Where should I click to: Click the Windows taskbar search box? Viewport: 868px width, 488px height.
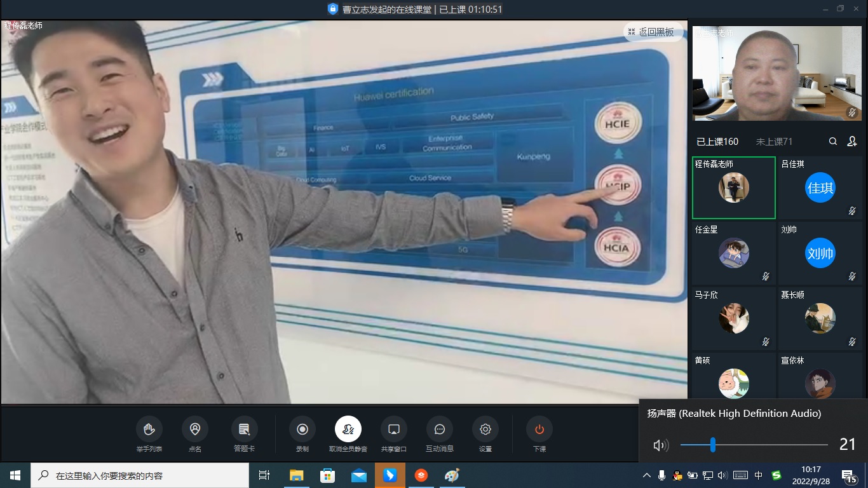[140, 475]
